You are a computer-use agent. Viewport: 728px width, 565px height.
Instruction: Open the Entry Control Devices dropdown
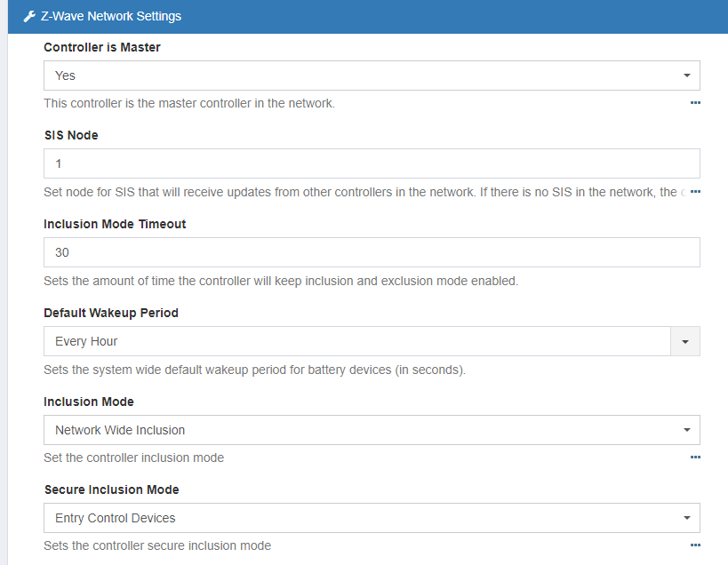click(x=372, y=518)
